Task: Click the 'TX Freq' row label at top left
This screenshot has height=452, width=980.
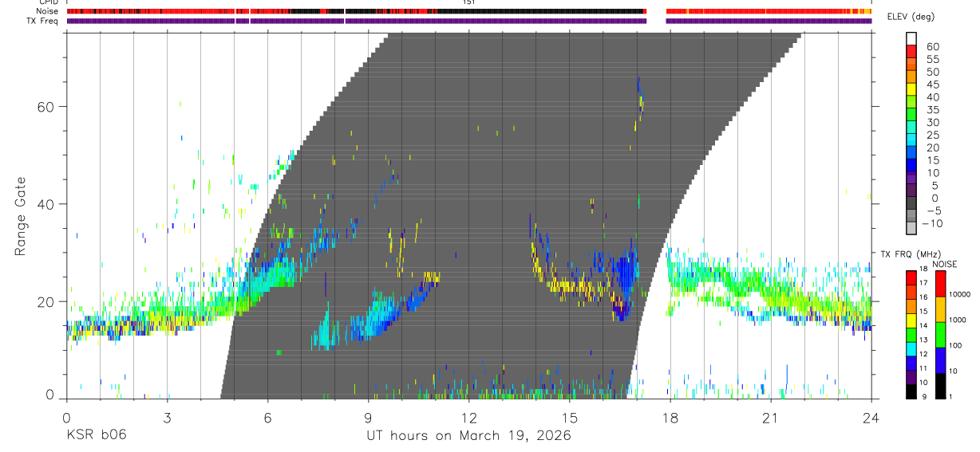Action: [x=41, y=21]
